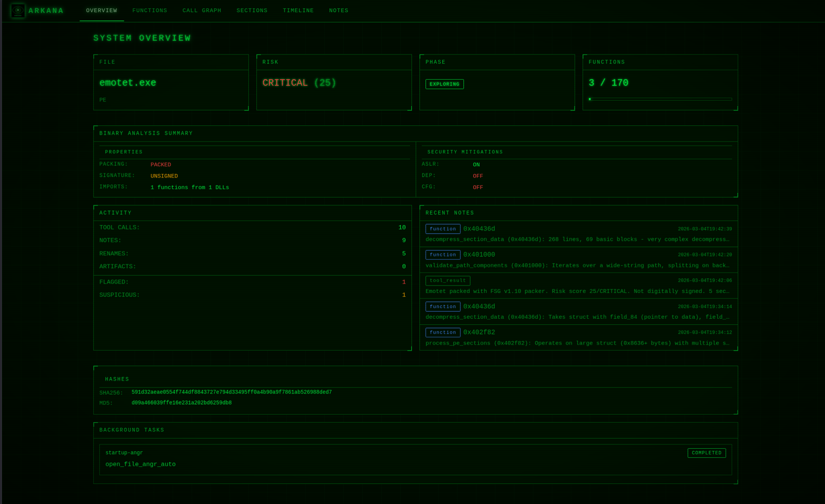Open the CALL GRAPH view

click(x=202, y=10)
